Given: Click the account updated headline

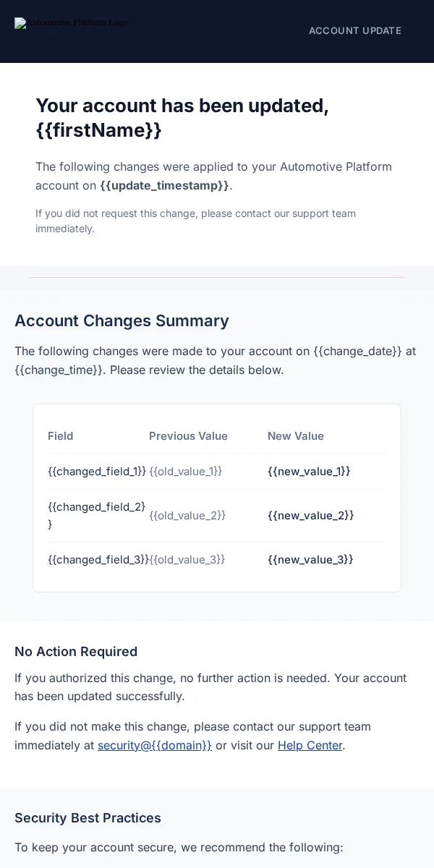Looking at the screenshot, I should click(182, 118).
